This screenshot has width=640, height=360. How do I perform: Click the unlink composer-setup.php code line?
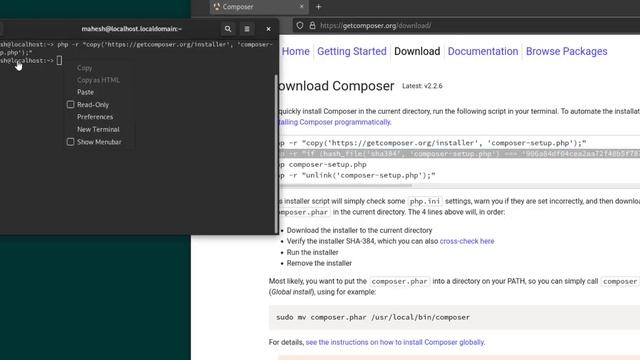point(357,176)
